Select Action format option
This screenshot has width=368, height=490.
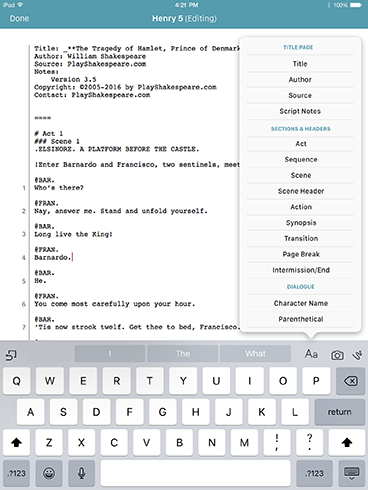[300, 207]
